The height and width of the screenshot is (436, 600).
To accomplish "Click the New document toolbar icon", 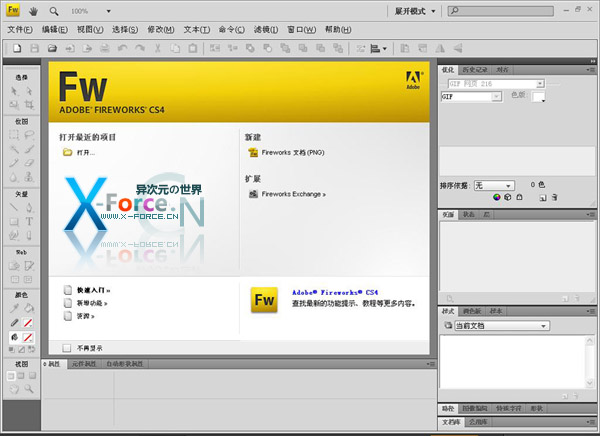I will [17, 48].
